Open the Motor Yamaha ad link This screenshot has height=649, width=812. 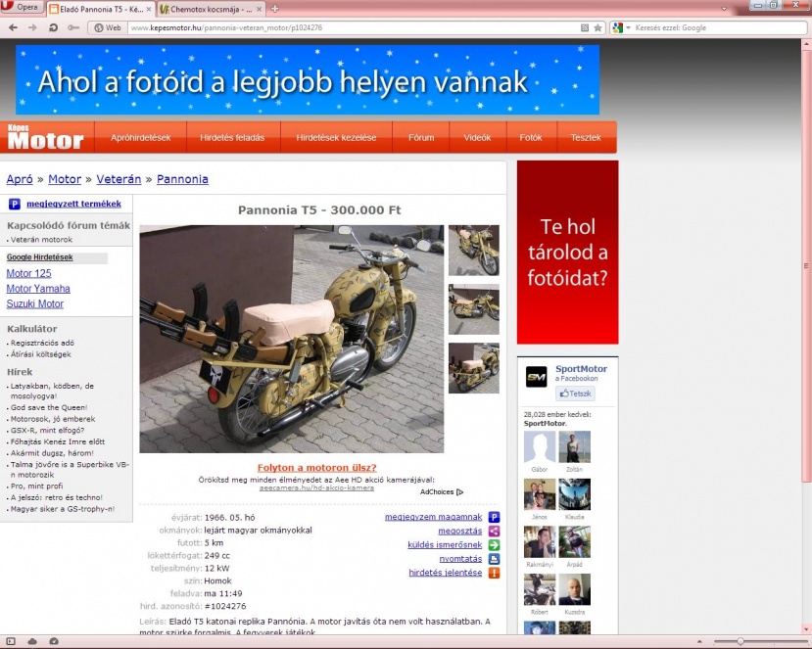[38, 289]
